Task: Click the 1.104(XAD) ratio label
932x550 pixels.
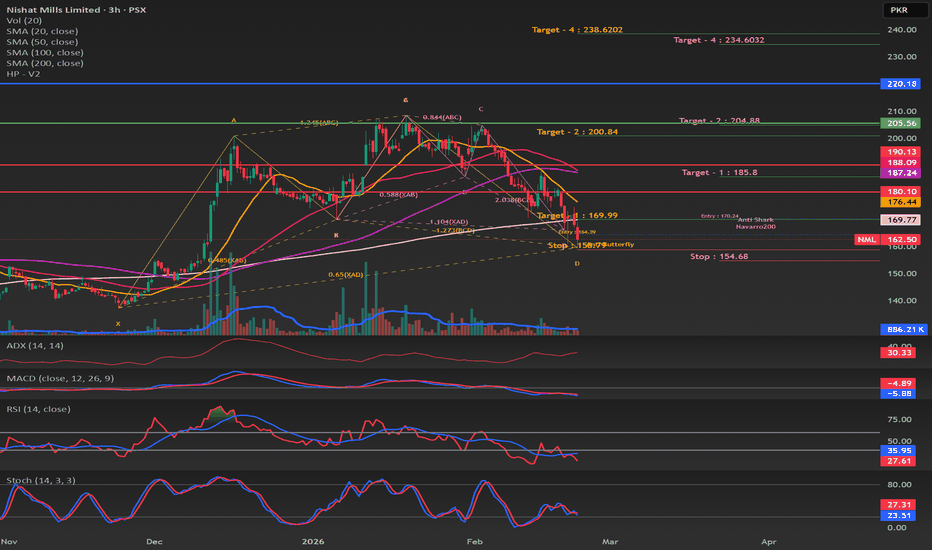Action: pyautogui.click(x=449, y=222)
